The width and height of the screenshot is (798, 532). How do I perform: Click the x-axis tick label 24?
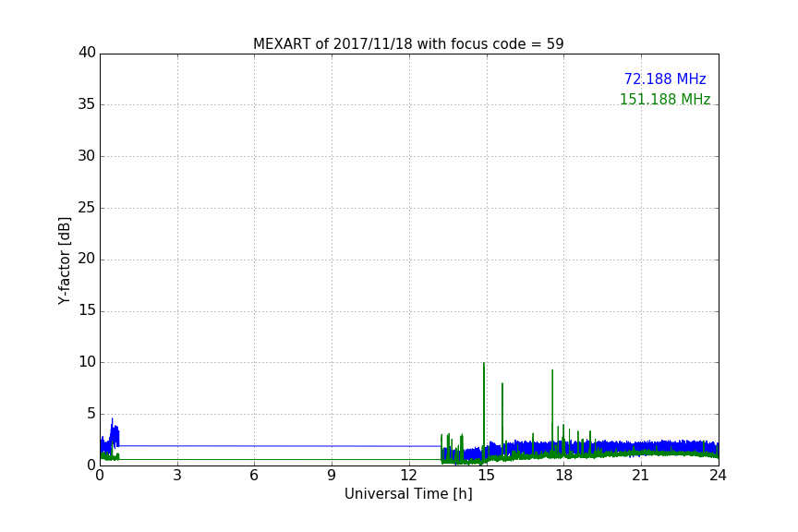718,476
